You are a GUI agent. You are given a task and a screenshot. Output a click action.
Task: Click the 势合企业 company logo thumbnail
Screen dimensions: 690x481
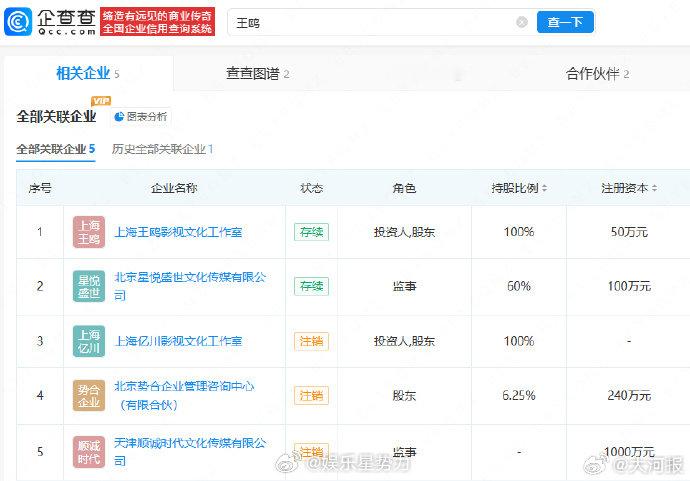point(89,395)
